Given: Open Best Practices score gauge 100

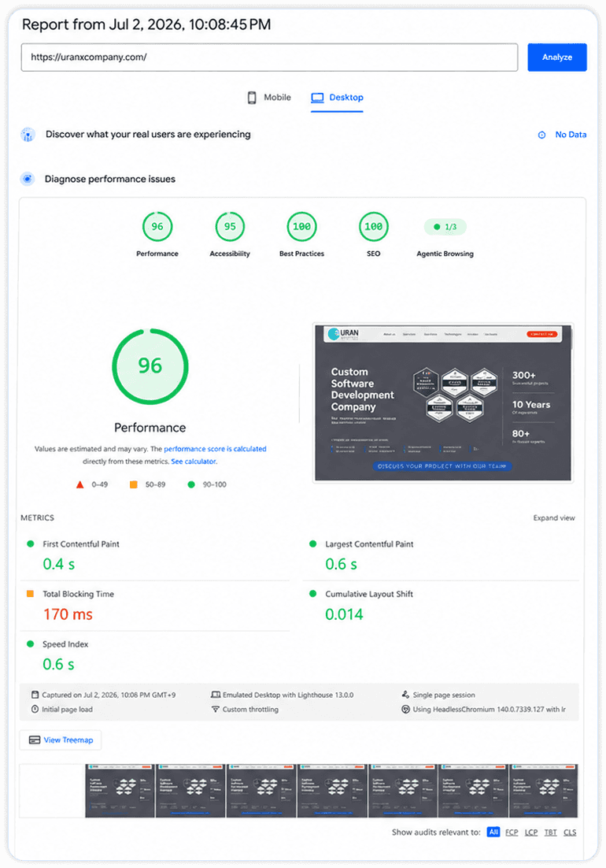Looking at the screenshot, I should click(x=301, y=226).
